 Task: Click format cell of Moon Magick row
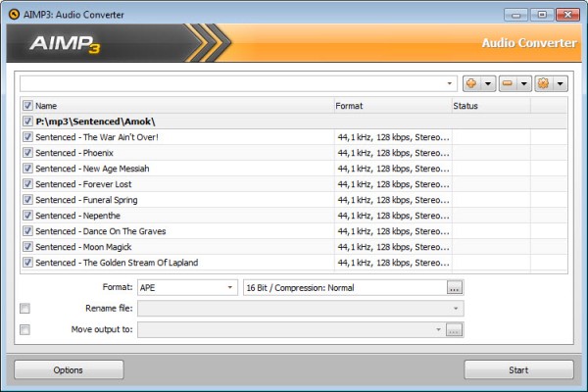(393, 247)
